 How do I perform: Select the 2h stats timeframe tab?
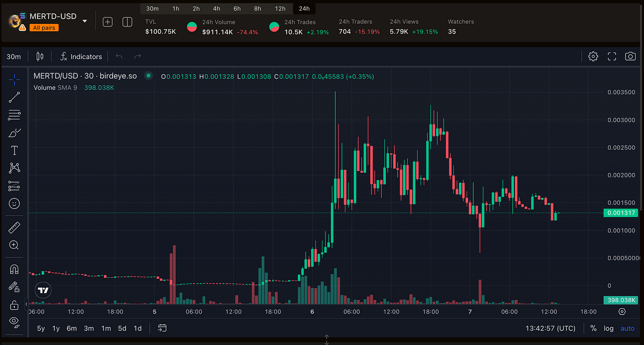(196, 8)
